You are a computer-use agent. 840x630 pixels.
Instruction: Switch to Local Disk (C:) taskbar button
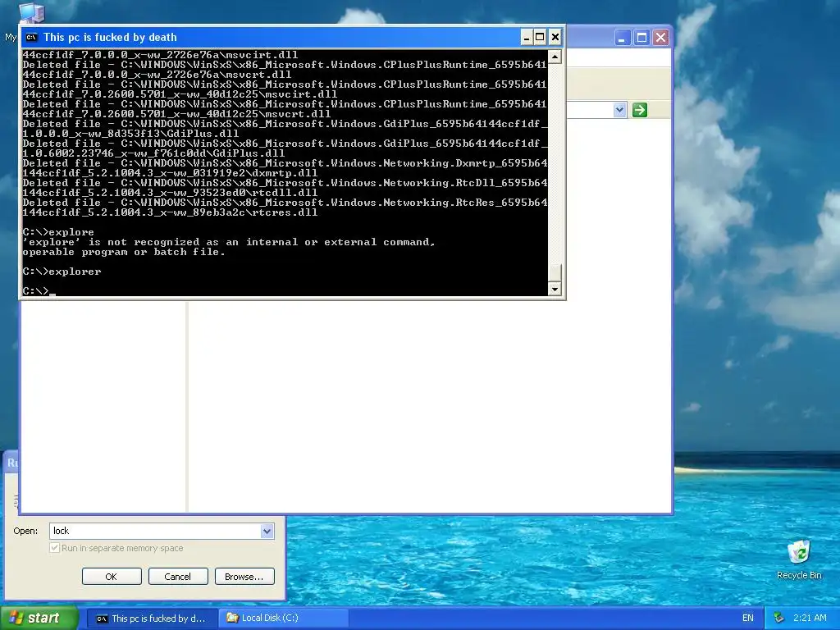[284, 619]
